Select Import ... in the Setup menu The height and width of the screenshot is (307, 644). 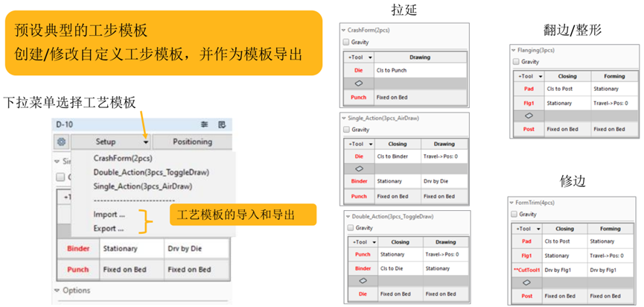coord(109,215)
